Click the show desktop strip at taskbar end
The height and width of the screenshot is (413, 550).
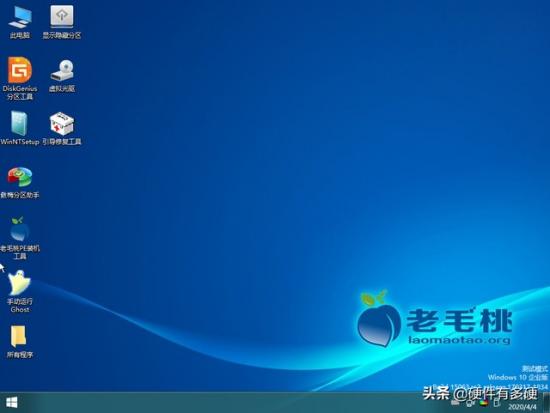pyautogui.click(x=546, y=402)
